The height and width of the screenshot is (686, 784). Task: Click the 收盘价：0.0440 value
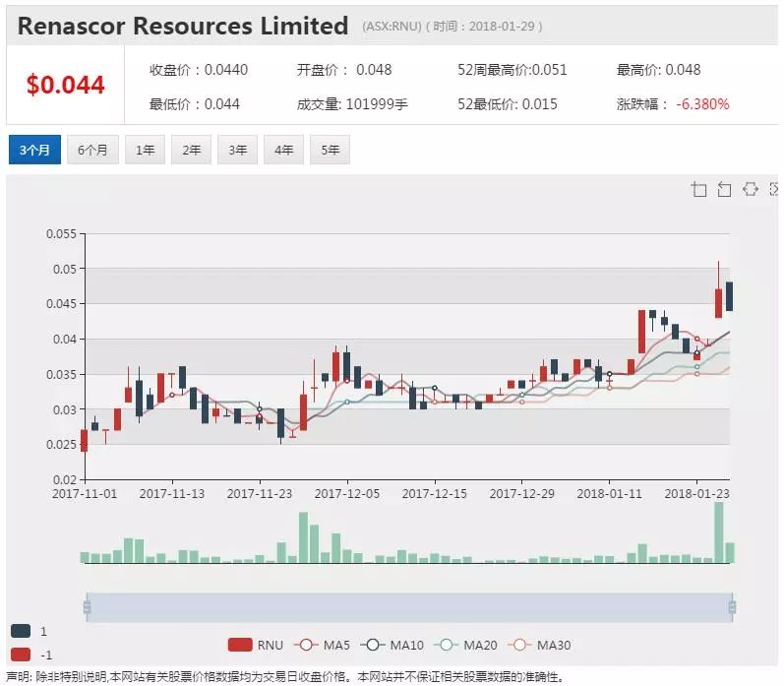click(199, 70)
